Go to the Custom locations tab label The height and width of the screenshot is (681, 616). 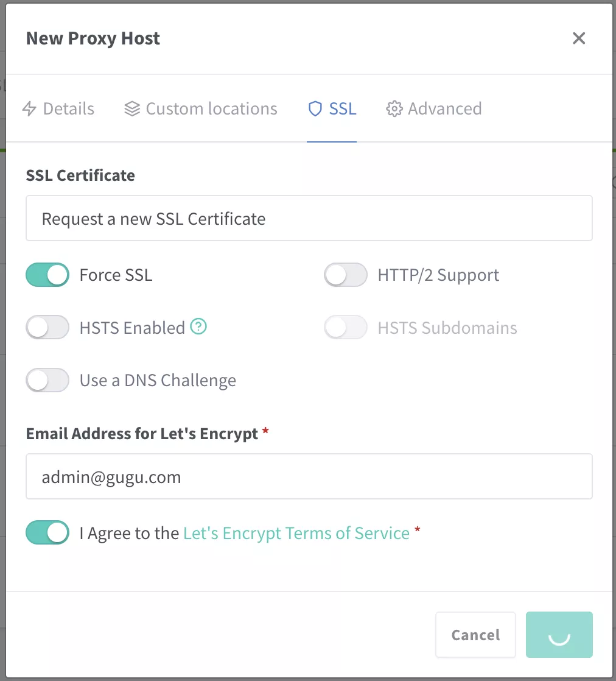coord(211,109)
